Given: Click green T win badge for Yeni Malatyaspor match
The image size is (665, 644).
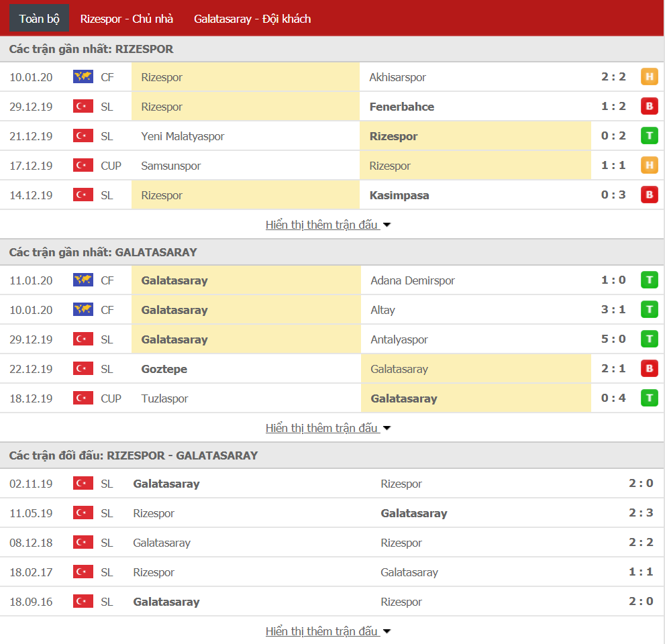Looking at the screenshot, I should click(x=650, y=136).
